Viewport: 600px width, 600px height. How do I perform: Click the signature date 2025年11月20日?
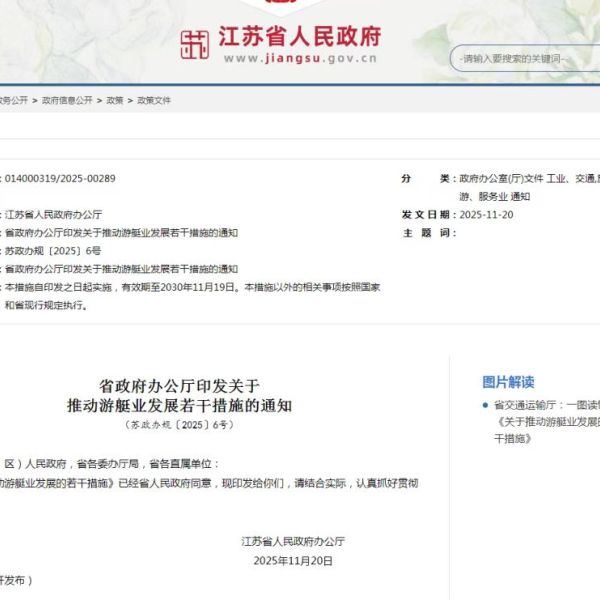pyautogui.click(x=293, y=561)
